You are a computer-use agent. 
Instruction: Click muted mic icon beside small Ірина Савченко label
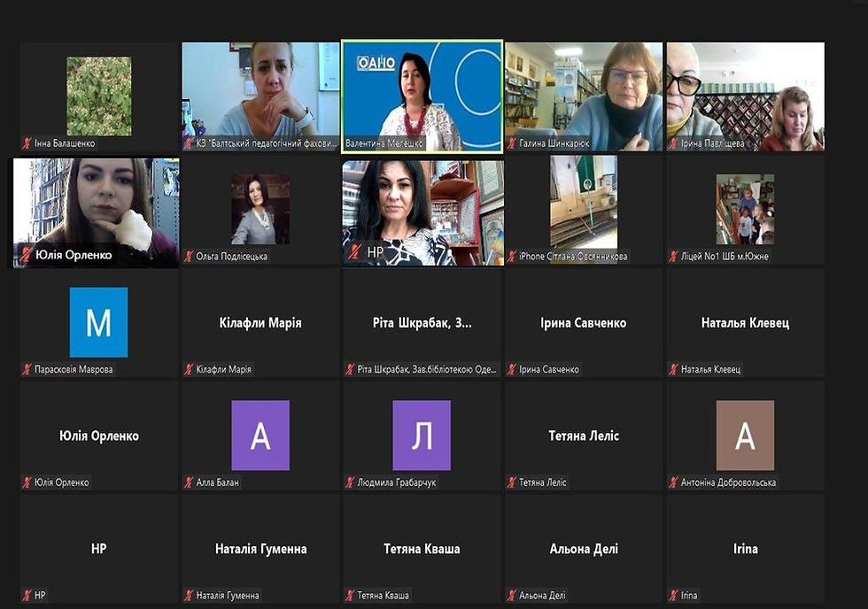point(512,369)
